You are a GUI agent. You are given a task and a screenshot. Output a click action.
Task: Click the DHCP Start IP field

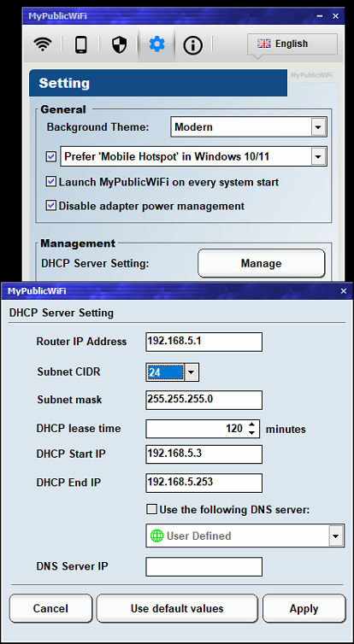204,454
